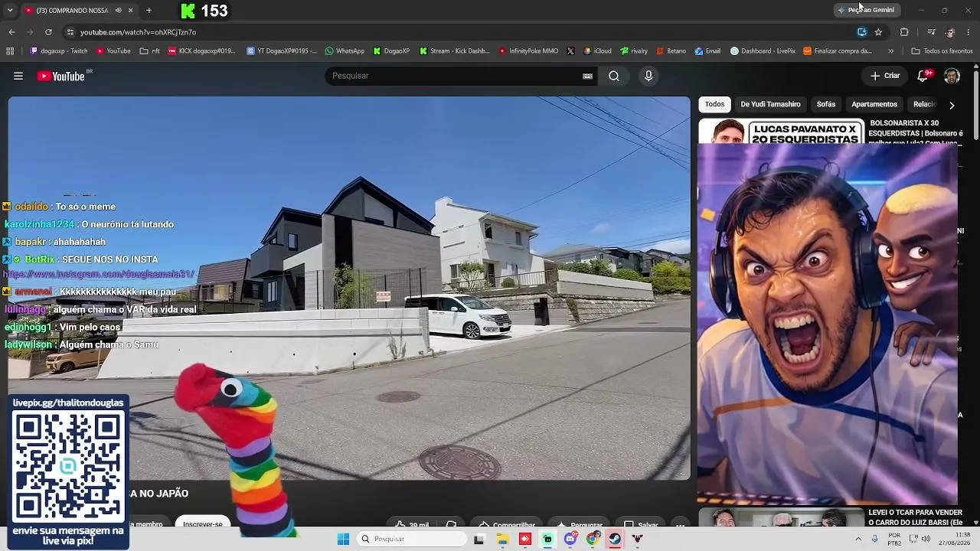
Task: Close the COMPRANDO NOSSA browser tab
Action: click(130, 10)
